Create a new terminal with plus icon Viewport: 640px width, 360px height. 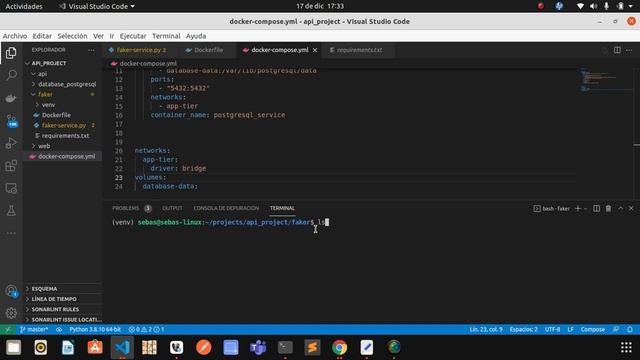point(578,208)
